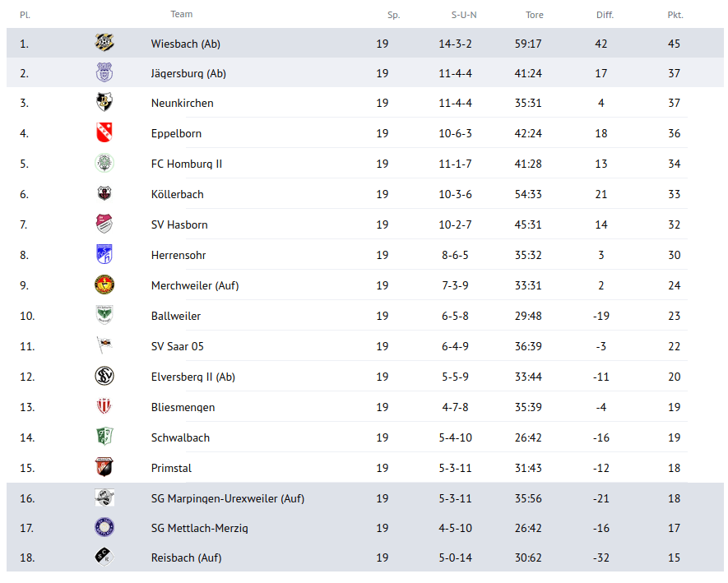Open Ballweiler team entry
Screen dimensions: 728x583
tap(176, 316)
